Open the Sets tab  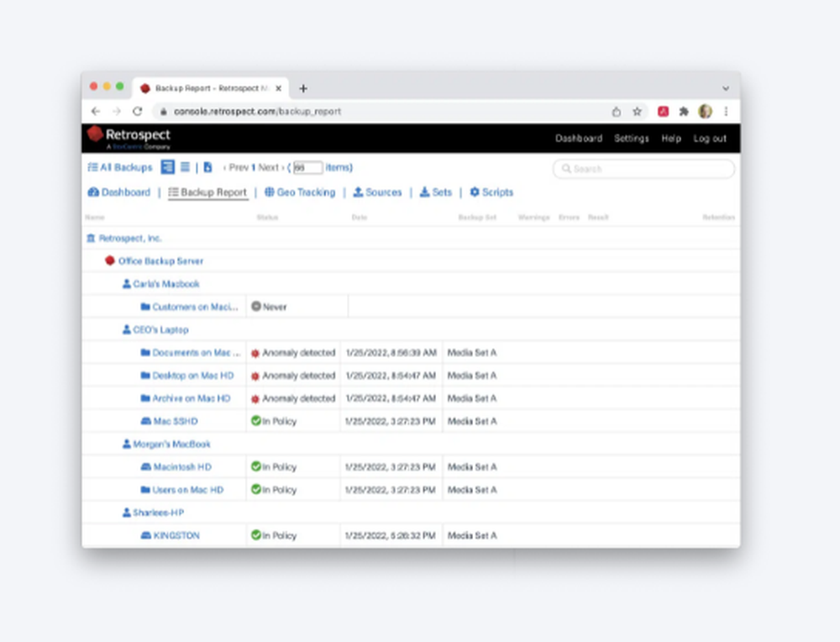(x=435, y=192)
